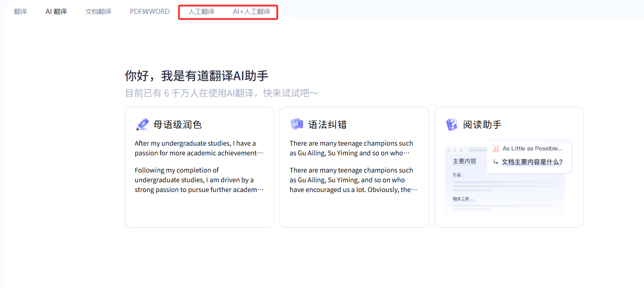Go to the PDF转WORD tab
Viewport: 644px width, 288px height.
150,12
